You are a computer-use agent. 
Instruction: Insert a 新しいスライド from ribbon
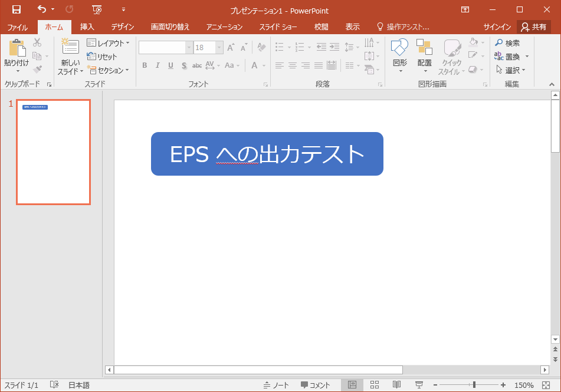[70, 56]
